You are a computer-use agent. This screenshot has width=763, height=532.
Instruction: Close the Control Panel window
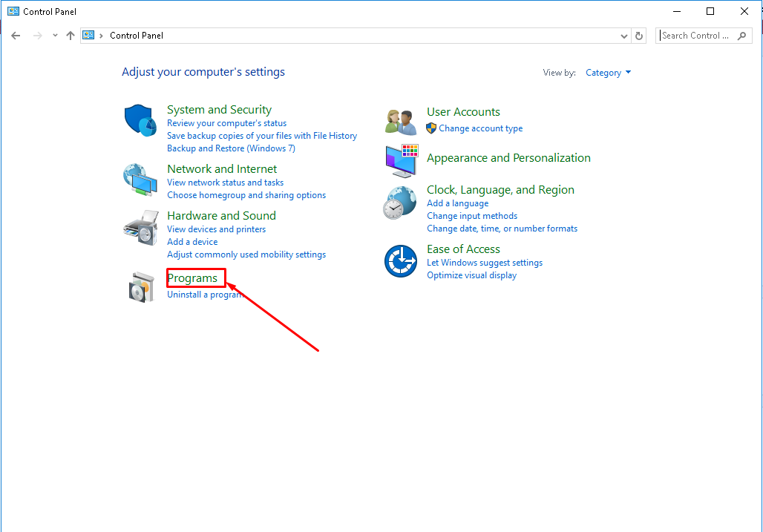click(744, 11)
